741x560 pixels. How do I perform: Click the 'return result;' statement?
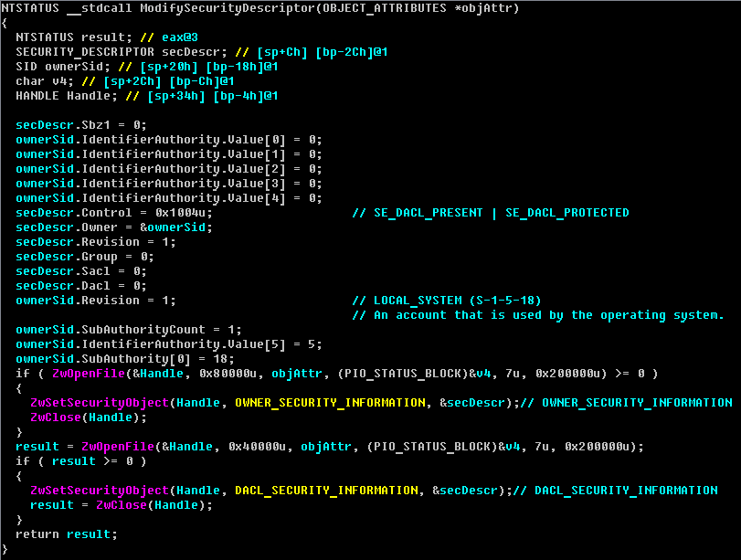(67, 534)
